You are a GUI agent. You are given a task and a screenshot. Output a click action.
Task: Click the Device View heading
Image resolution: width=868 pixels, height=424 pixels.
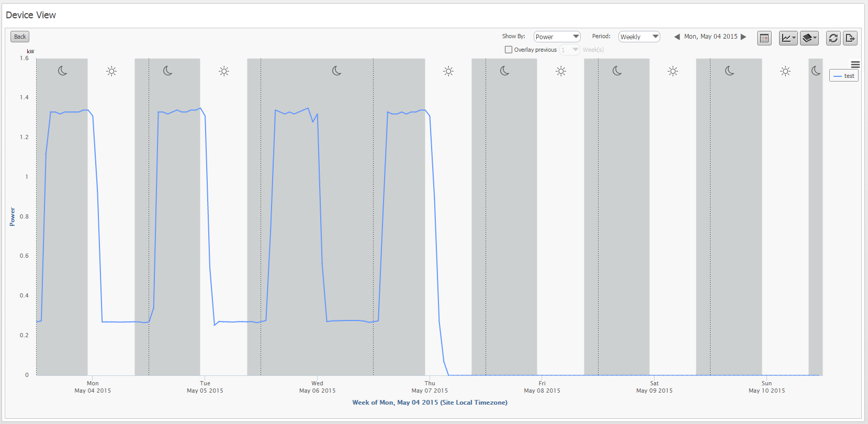point(31,15)
